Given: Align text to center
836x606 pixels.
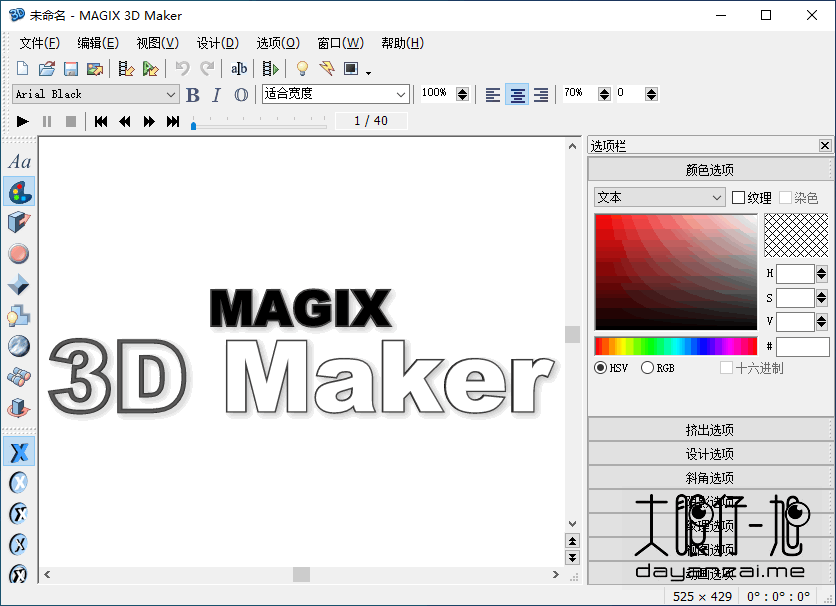Looking at the screenshot, I should click(517, 95).
